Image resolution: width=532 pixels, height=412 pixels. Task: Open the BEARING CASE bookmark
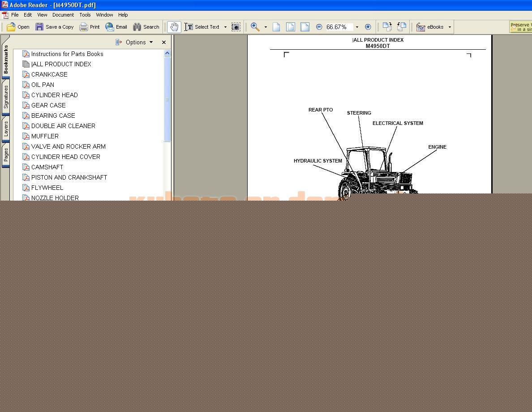click(53, 116)
